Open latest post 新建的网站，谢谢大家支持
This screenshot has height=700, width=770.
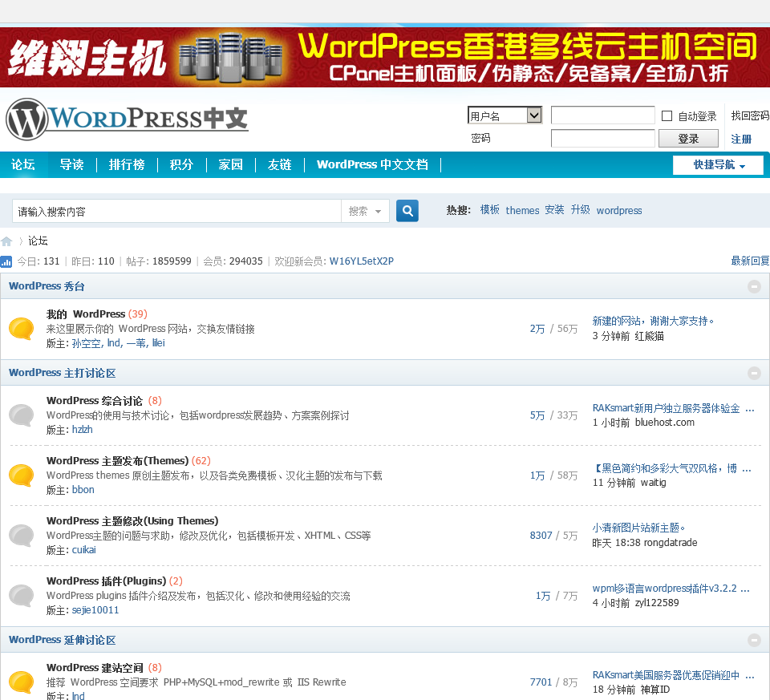653,321
